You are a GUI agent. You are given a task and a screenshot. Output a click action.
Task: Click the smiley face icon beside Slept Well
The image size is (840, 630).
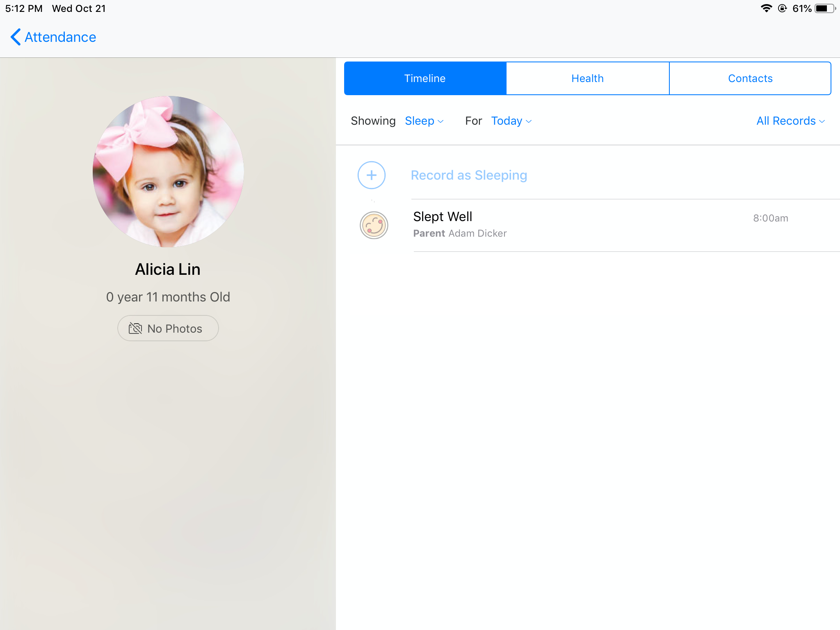click(374, 225)
